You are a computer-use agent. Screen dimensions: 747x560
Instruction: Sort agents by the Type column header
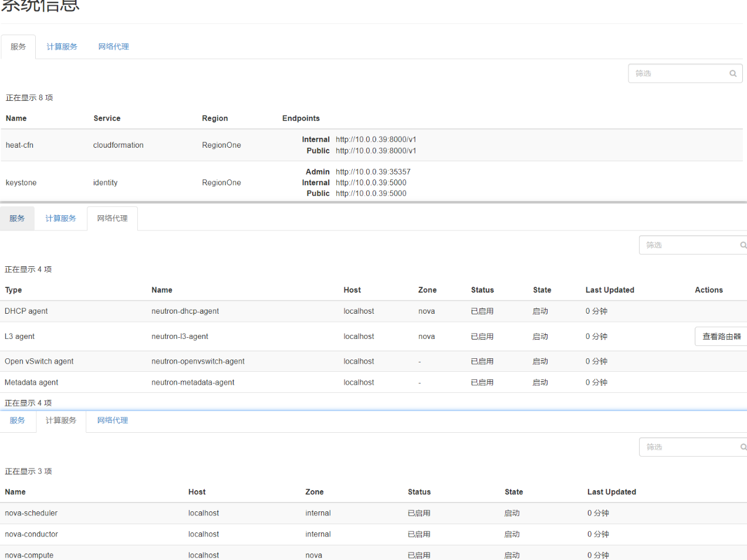13,290
